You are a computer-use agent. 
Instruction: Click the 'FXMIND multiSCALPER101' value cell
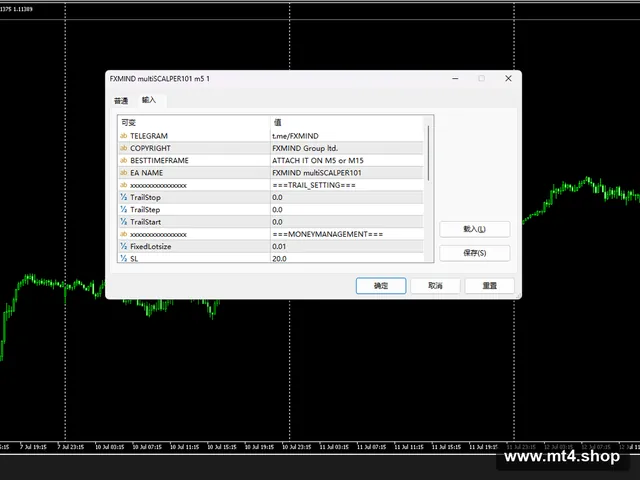coord(347,172)
